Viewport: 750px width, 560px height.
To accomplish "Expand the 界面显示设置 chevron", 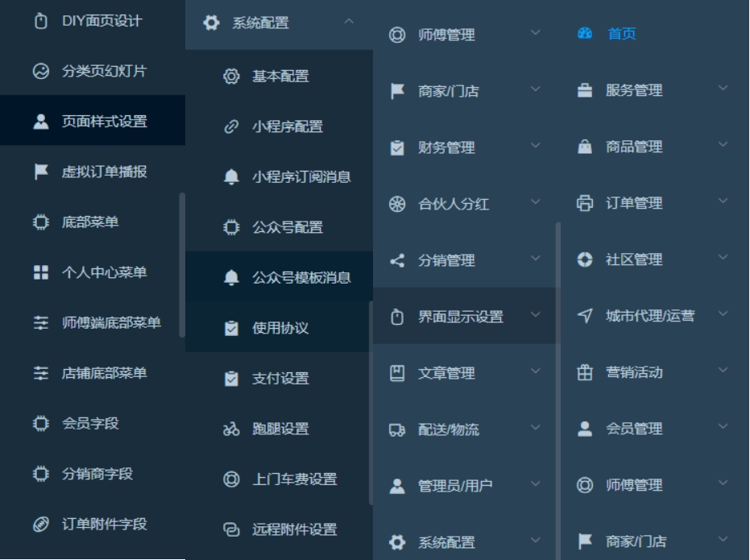I will pos(536,315).
